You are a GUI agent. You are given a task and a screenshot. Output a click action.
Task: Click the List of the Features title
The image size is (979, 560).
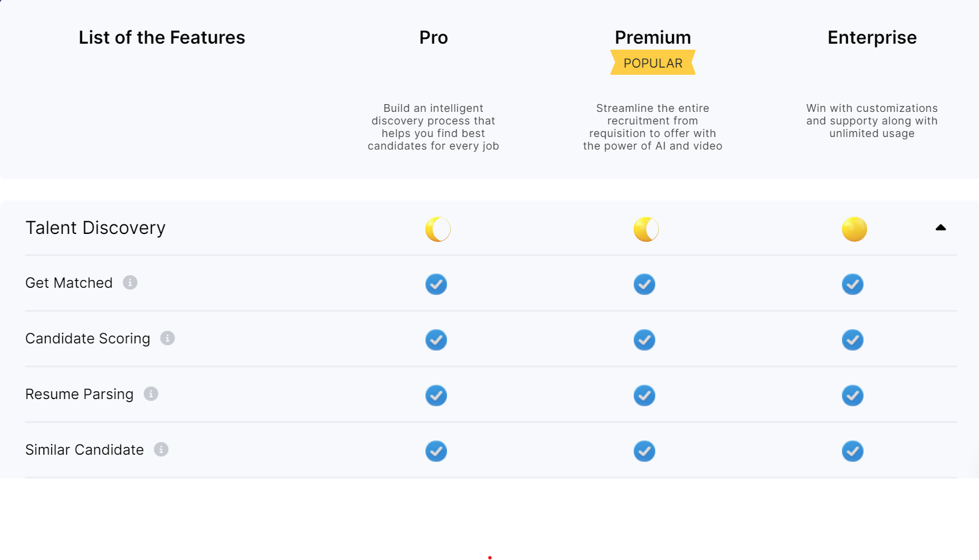coord(162,38)
